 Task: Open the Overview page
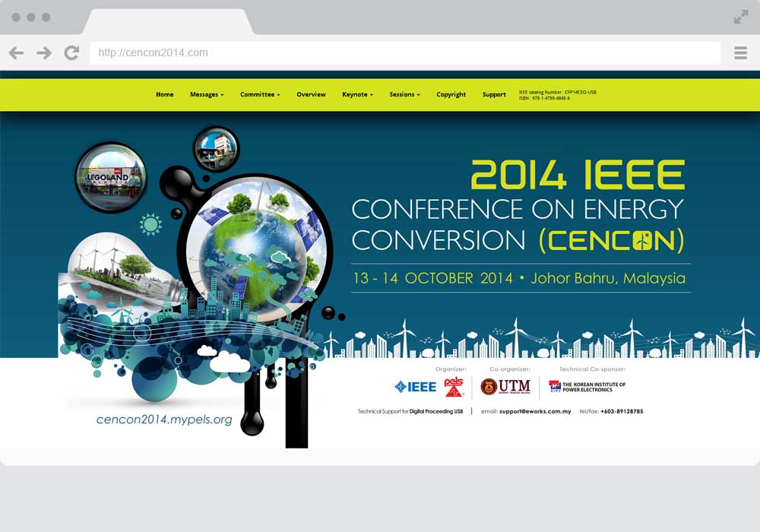(311, 94)
